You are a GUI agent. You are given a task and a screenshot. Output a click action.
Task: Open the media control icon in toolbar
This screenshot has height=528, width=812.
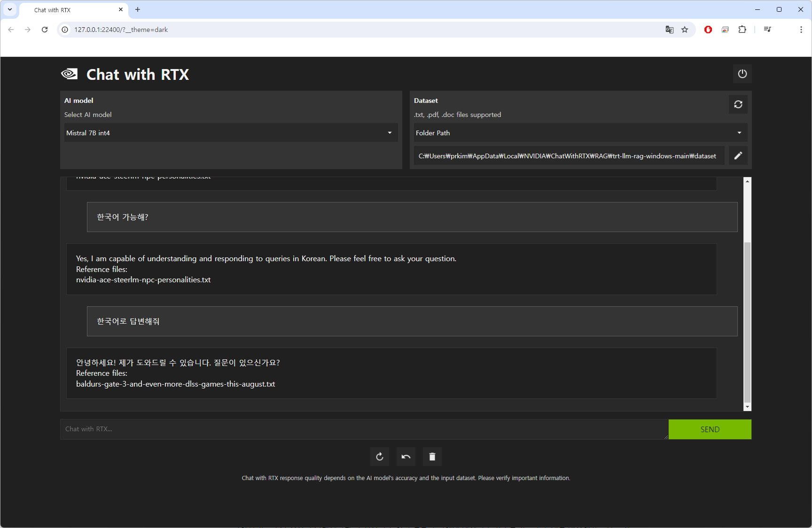pos(767,30)
